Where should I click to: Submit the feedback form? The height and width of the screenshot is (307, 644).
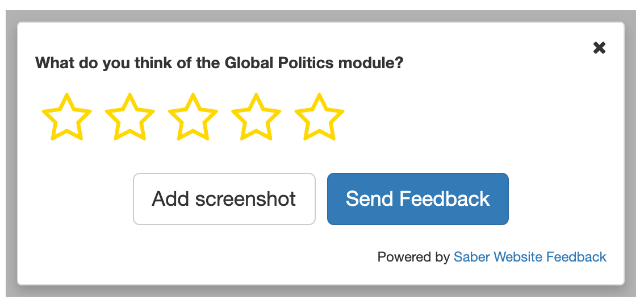(x=417, y=199)
